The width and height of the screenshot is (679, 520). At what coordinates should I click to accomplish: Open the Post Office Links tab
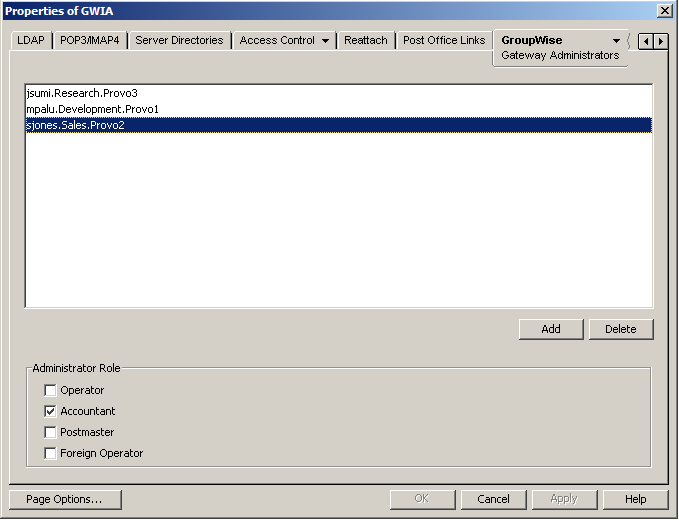pos(444,40)
